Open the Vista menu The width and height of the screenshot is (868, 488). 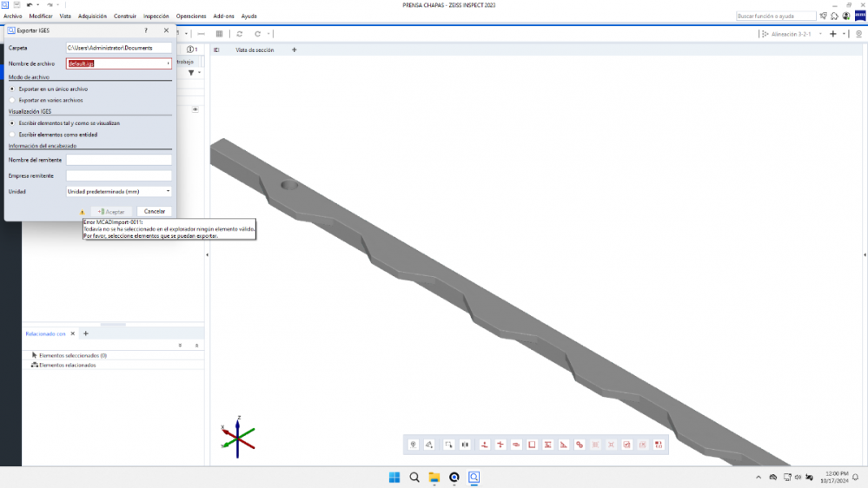pos(65,16)
